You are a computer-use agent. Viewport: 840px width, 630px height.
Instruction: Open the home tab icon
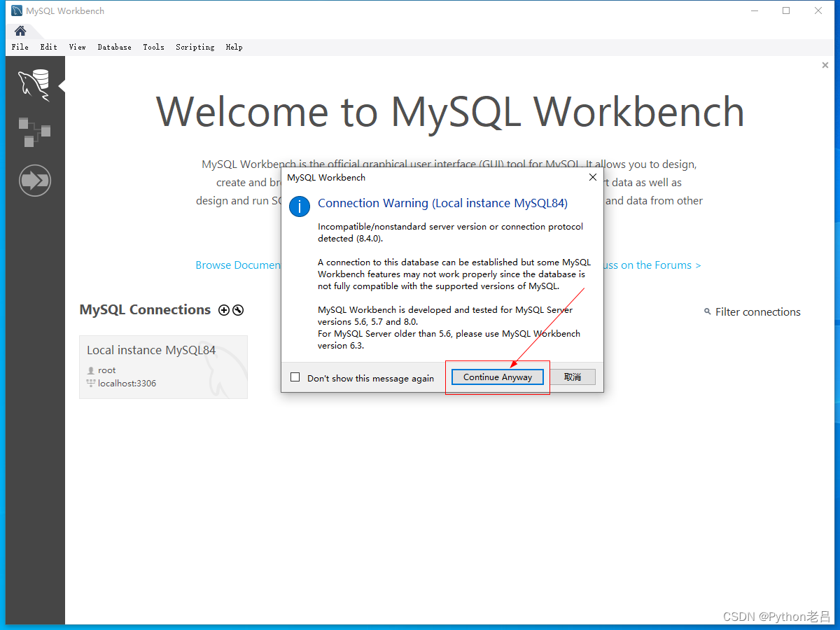20,31
